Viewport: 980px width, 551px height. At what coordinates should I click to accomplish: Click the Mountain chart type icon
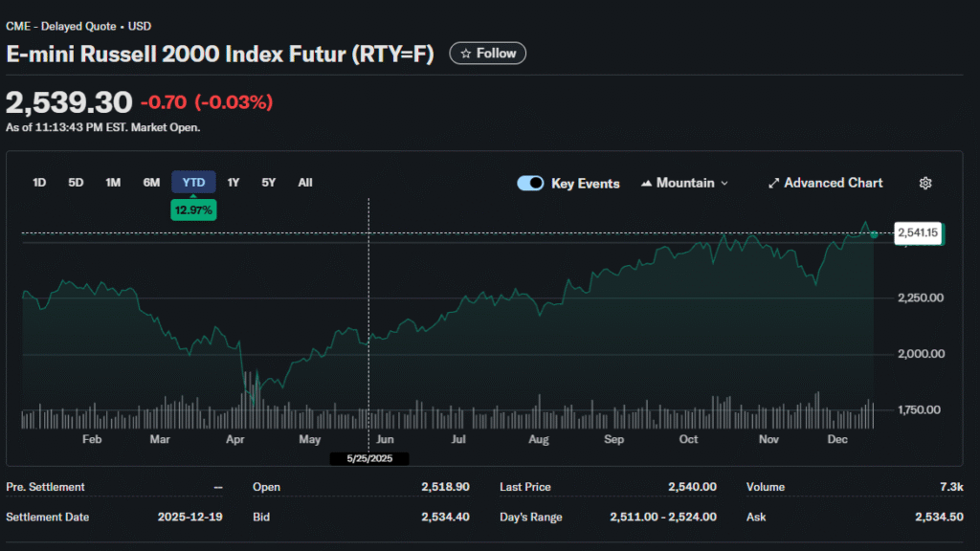(x=646, y=183)
